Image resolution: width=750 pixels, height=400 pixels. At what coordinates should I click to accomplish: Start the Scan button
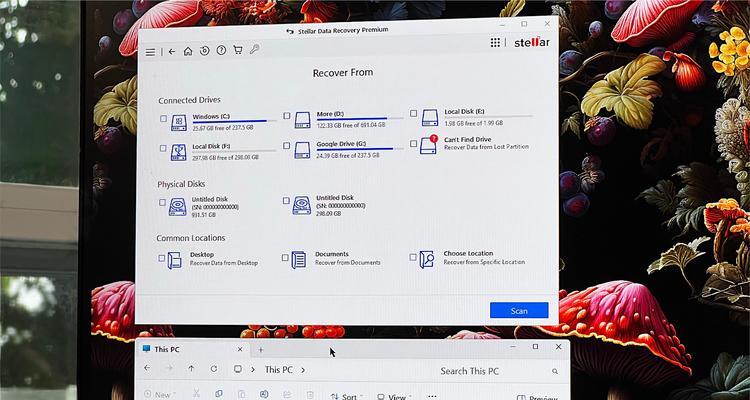[519, 311]
